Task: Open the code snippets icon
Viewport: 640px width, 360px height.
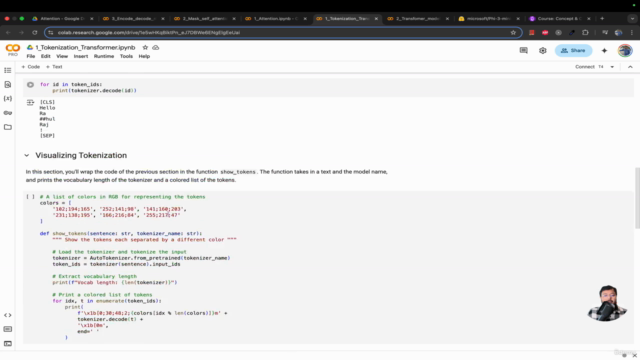Action: point(7,315)
